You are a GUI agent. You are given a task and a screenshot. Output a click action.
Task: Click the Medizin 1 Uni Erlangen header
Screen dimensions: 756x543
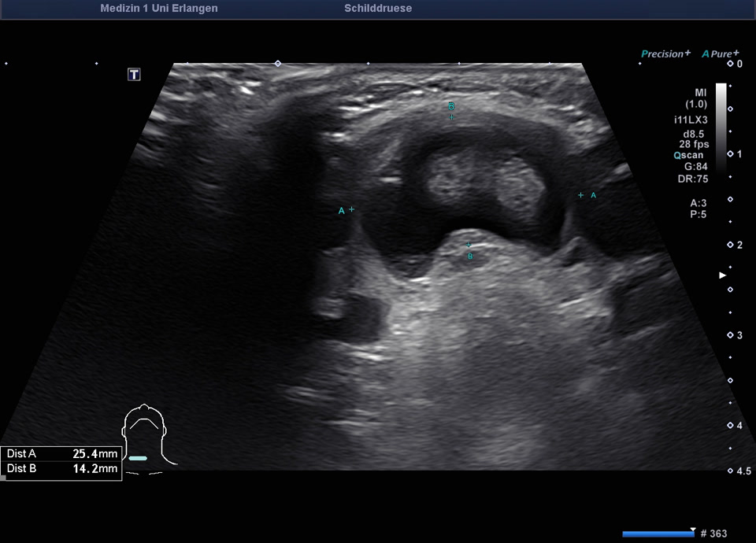[159, 9]
